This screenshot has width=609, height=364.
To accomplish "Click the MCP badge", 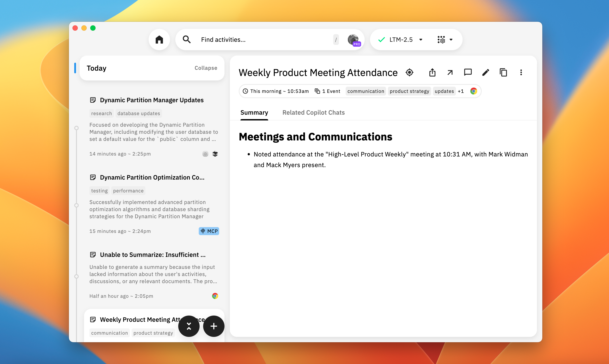I will click(x=209, y=231).
